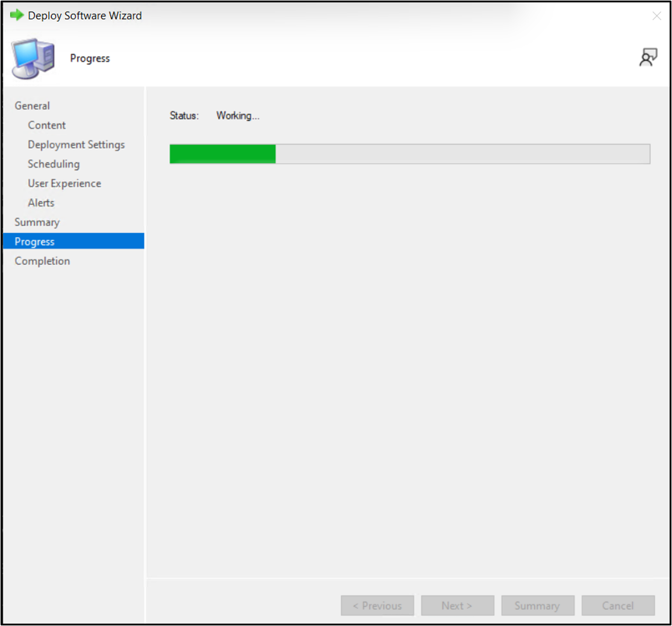Select the highlighted Progress step
672x626 pixels.
(73, 241)
